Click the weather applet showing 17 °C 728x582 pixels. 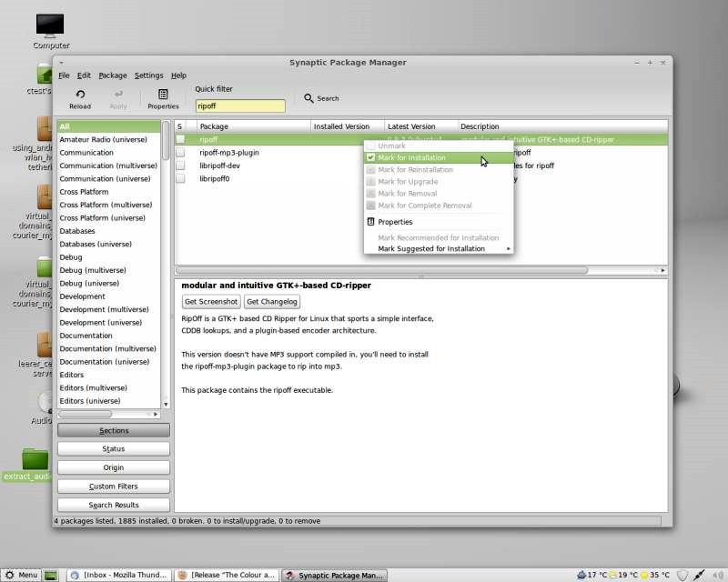(591, 575)
